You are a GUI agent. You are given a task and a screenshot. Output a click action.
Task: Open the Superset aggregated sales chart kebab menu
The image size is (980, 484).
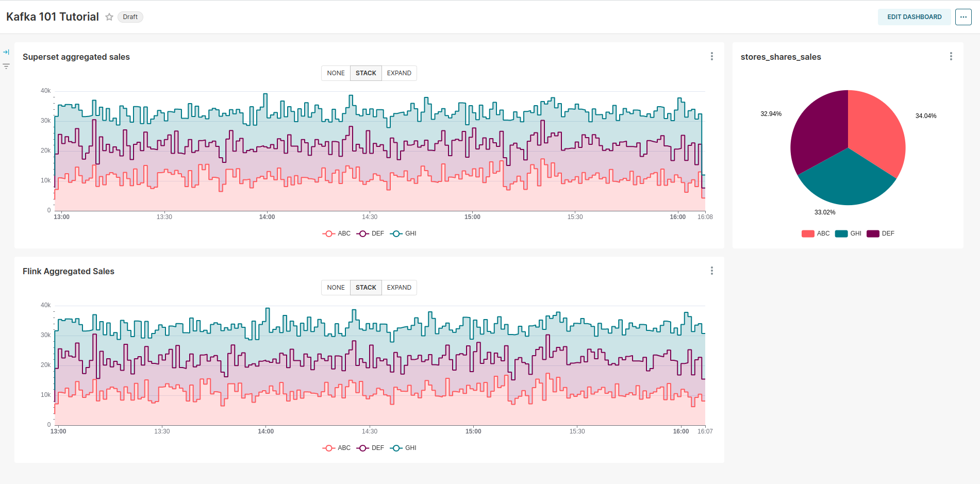tap(711, 57)
